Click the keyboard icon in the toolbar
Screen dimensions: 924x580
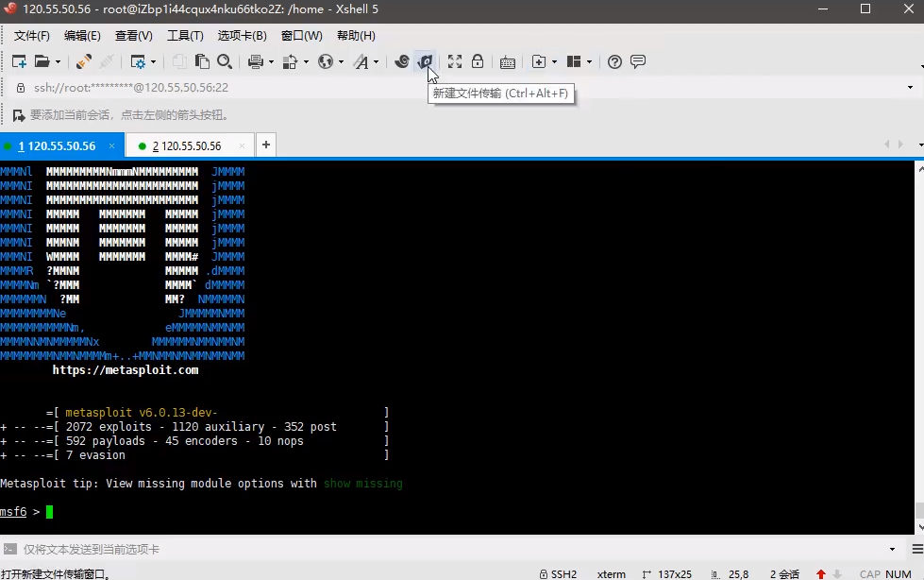point(508,61)
